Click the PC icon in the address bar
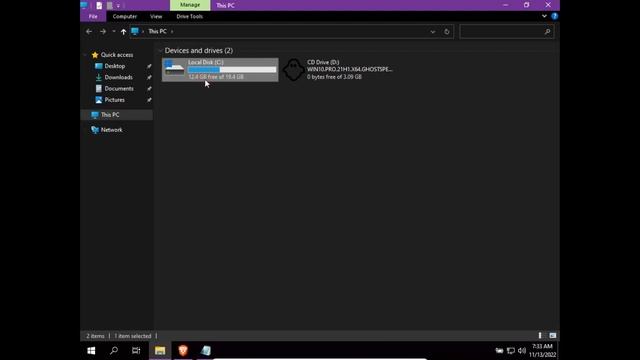 coord(135,31)
